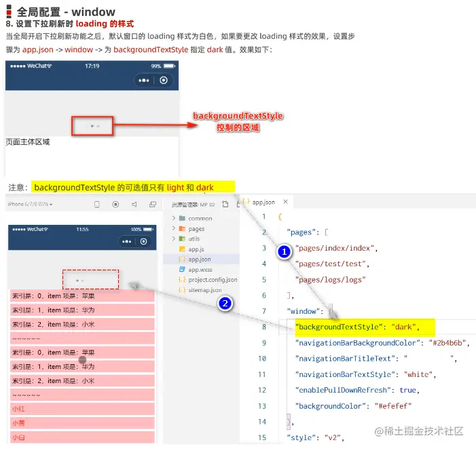Click the braces icon beside project.config.json

[x=182, y=280]
